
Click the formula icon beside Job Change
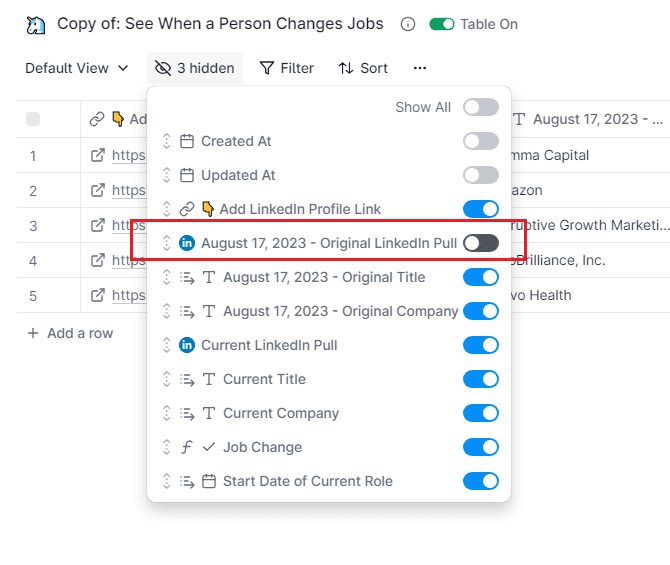186,447
